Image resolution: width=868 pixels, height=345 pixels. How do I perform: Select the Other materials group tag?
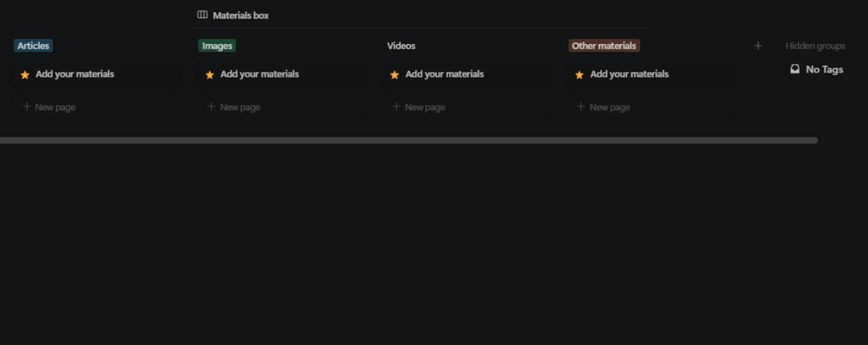pyautogui.click(x=604, y=46)
